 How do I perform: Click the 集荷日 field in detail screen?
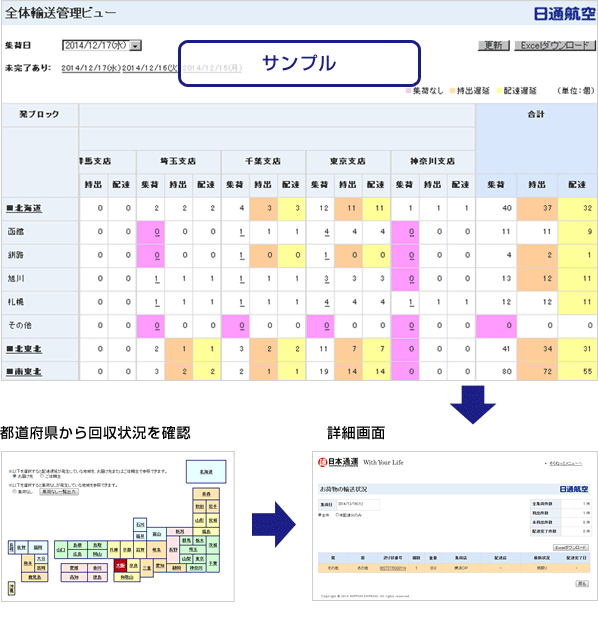358,505
